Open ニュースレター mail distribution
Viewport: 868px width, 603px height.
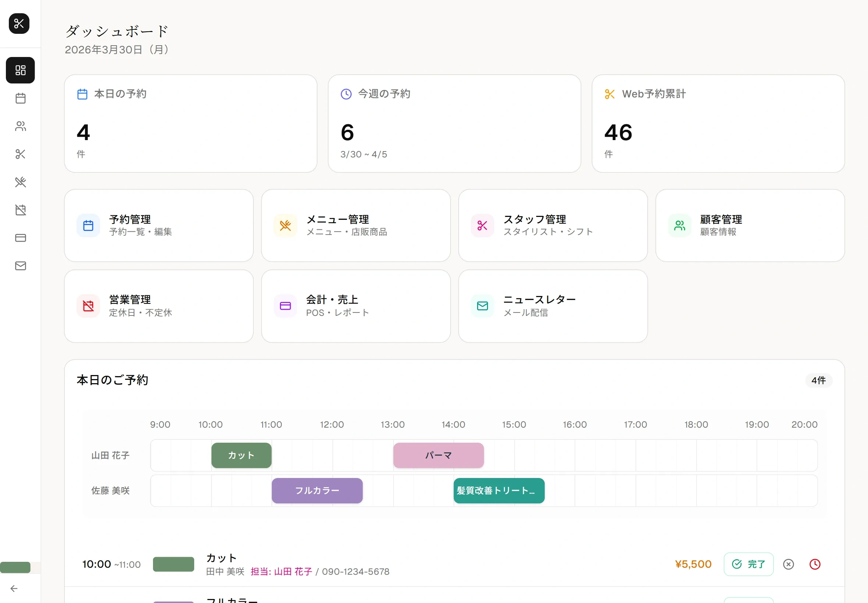pos(552,306)
